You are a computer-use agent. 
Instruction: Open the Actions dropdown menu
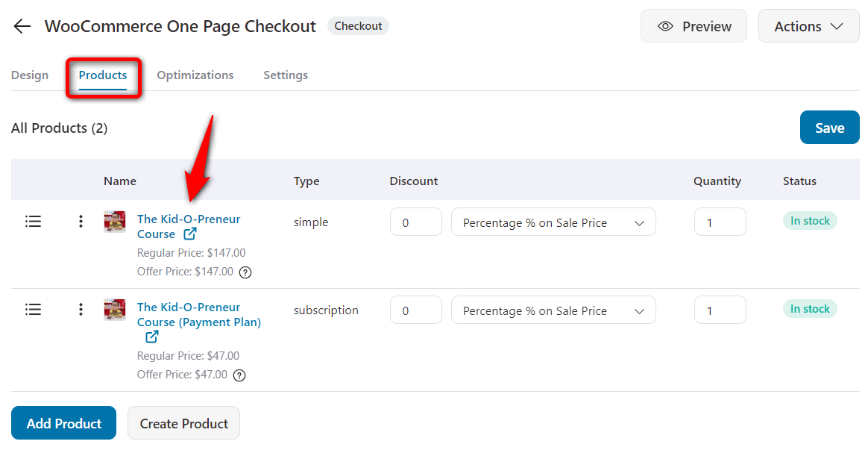(x=808, y=25)
